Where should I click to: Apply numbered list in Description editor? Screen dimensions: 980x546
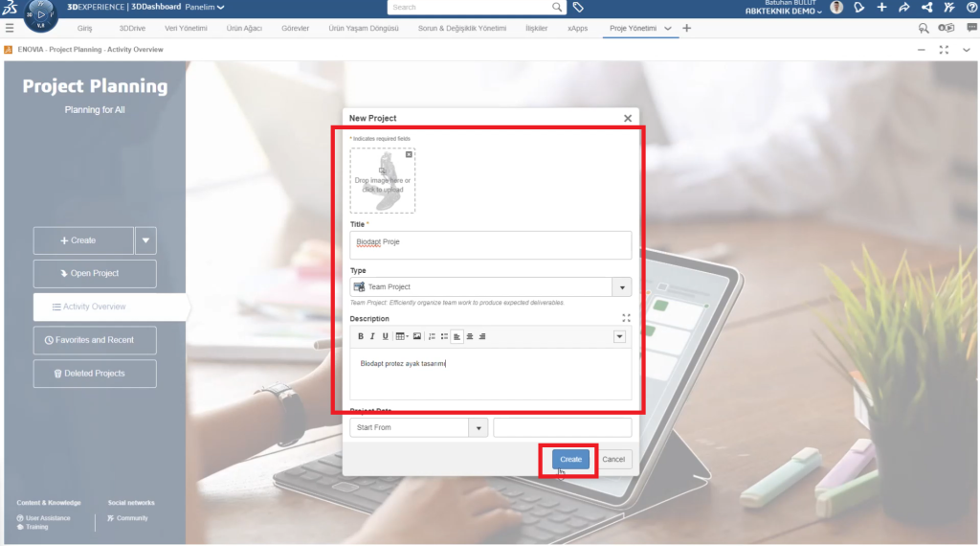[432, 336]
